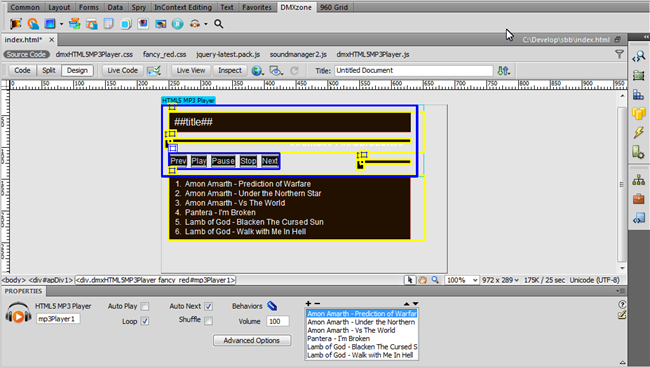Click the Title input field
The image size is (650, 368).
click(414, 70)
